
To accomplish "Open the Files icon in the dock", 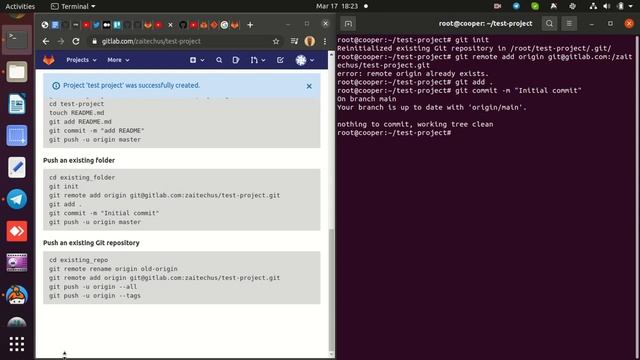I will coord(17,72).
